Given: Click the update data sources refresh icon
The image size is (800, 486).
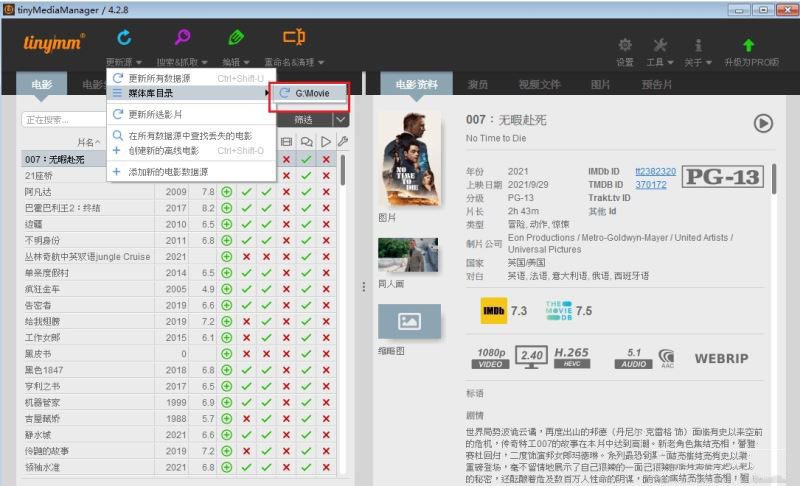Looking at the screenshot, I should 124,37.
